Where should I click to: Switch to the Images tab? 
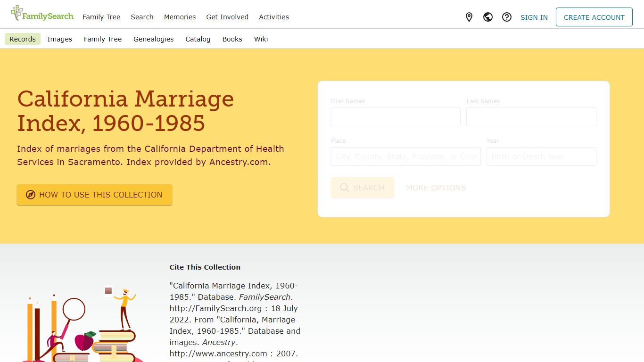pos(60,39)
